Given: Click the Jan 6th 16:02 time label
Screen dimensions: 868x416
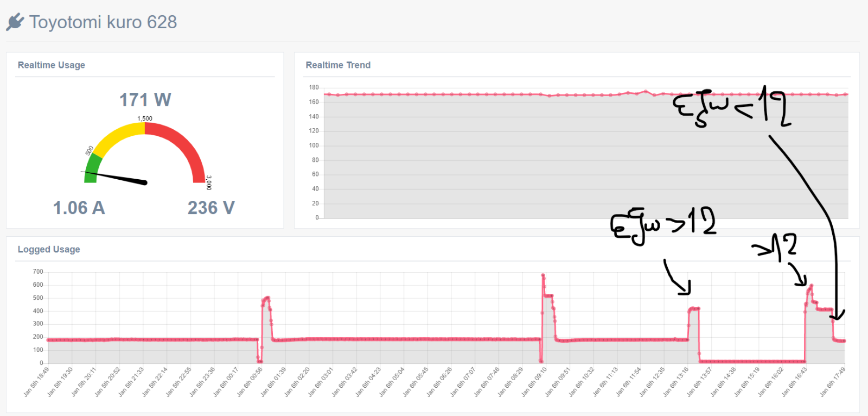Looking at the screenshot, I should coord(770,382).
